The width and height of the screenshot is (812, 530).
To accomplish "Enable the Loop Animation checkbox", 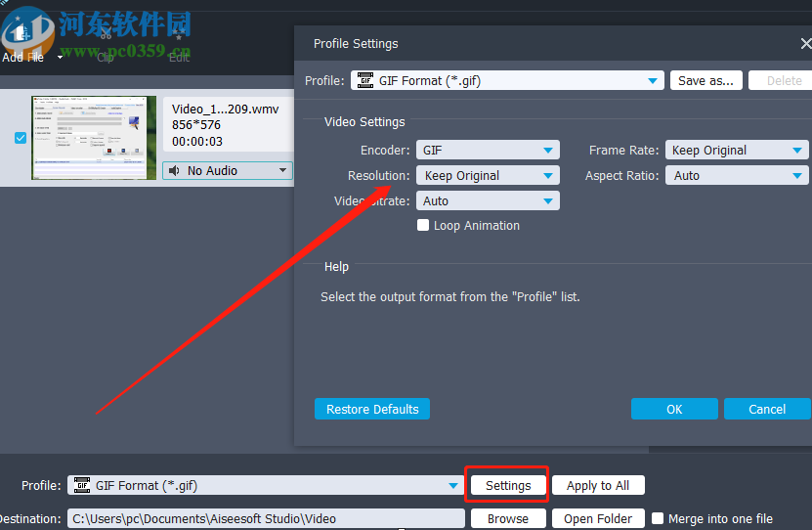I will tap(423, 225).
